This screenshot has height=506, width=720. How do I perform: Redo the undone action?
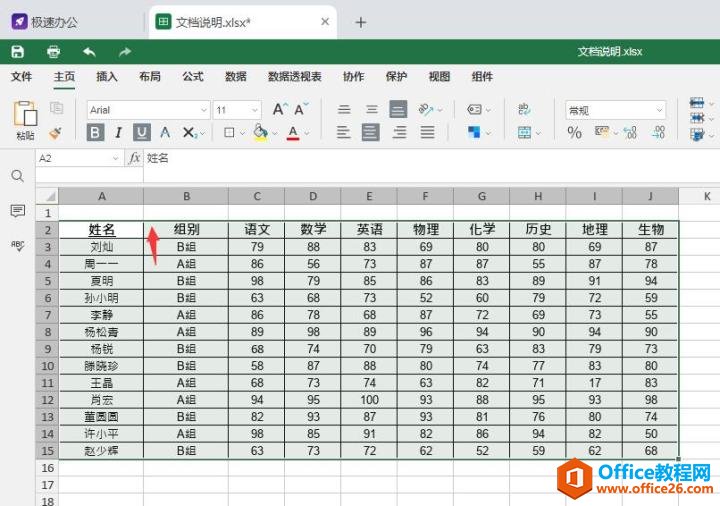click(x=125, y=51)
